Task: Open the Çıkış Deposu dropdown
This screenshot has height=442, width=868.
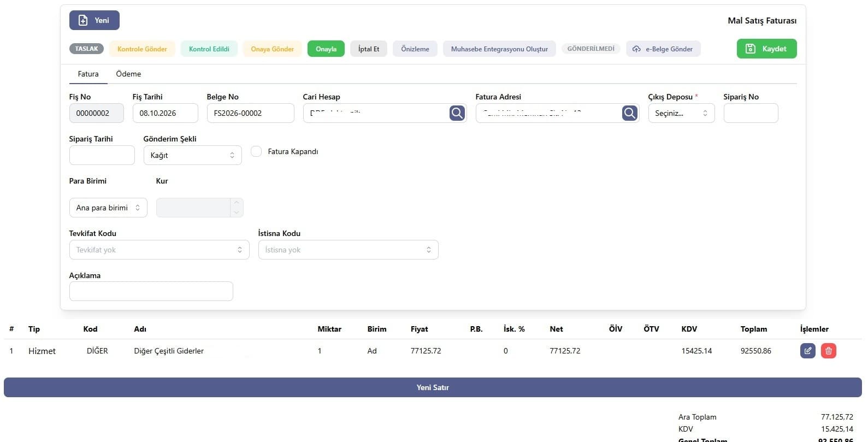Action: [x=681, y=113]
